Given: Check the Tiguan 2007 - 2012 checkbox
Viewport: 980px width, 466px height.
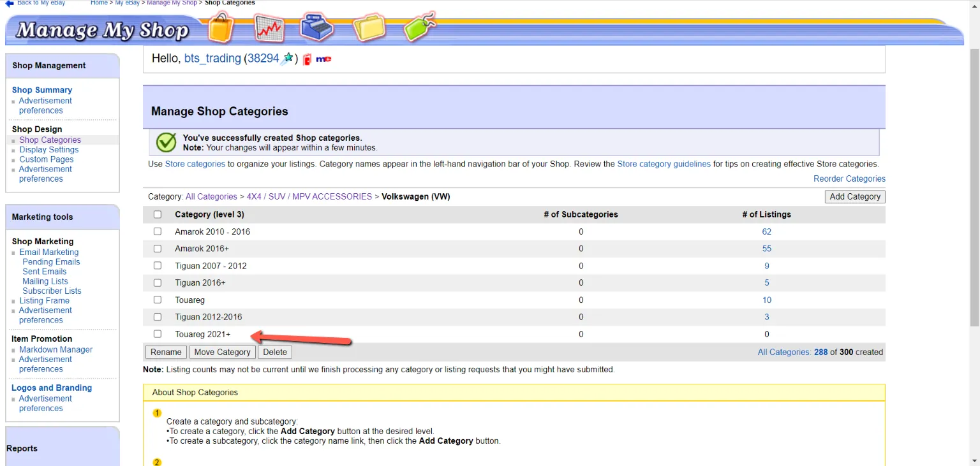Looking at the screenshot, I should tap(158, 266).
